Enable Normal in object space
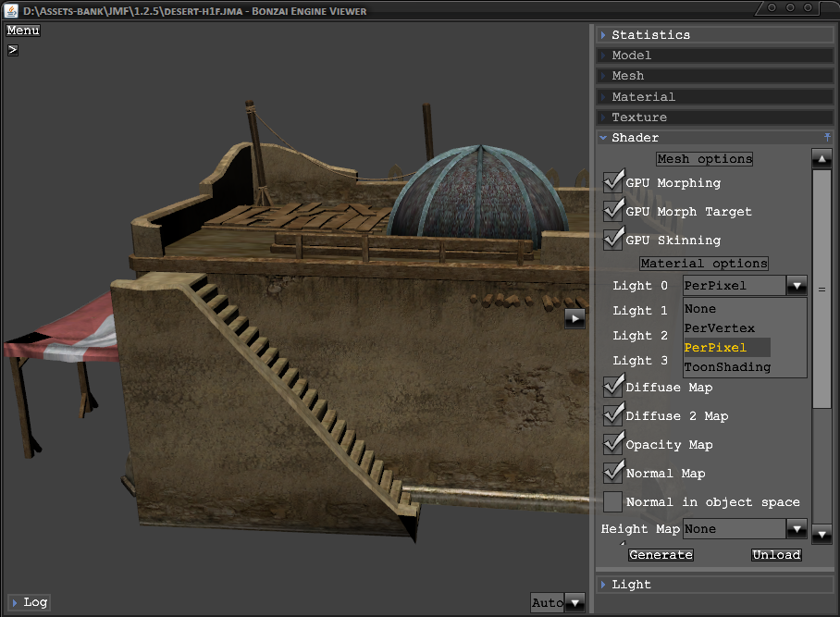 tap(612, 501)
